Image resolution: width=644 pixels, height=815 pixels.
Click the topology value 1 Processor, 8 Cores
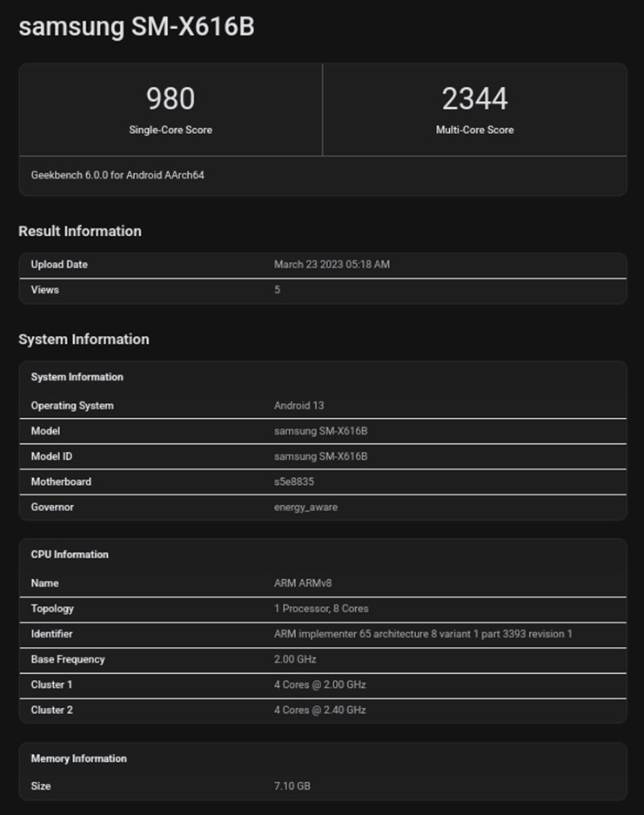tap(321, 609)
